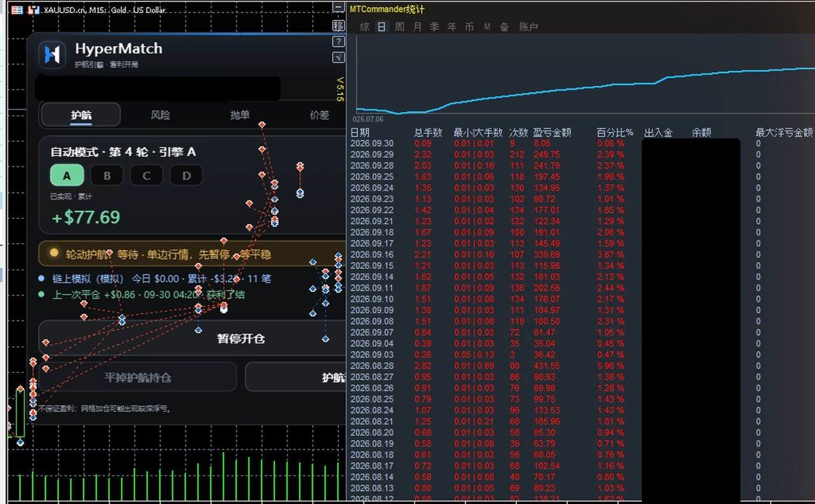The width and height of the screenshot is (815, 504).
Task: Click the 百分比% column header in MTCommander
Action: coord(615,132)
